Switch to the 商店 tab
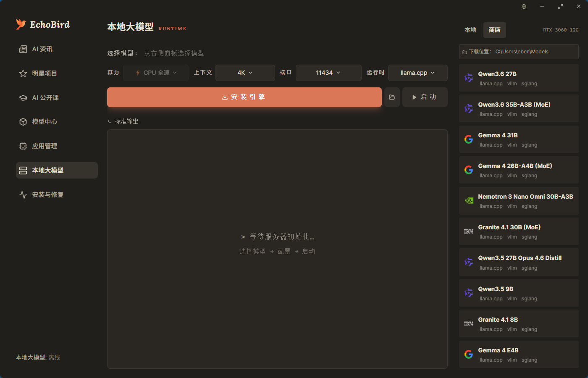 495,30
